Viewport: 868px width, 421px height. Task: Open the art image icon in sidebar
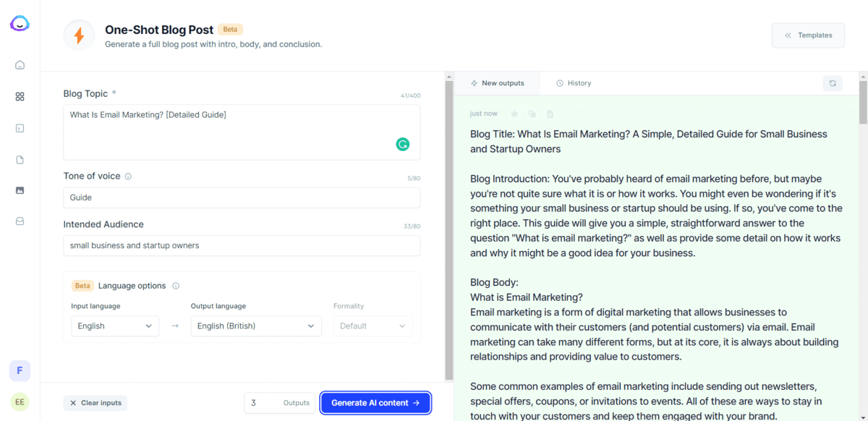(x=20, y=190)
